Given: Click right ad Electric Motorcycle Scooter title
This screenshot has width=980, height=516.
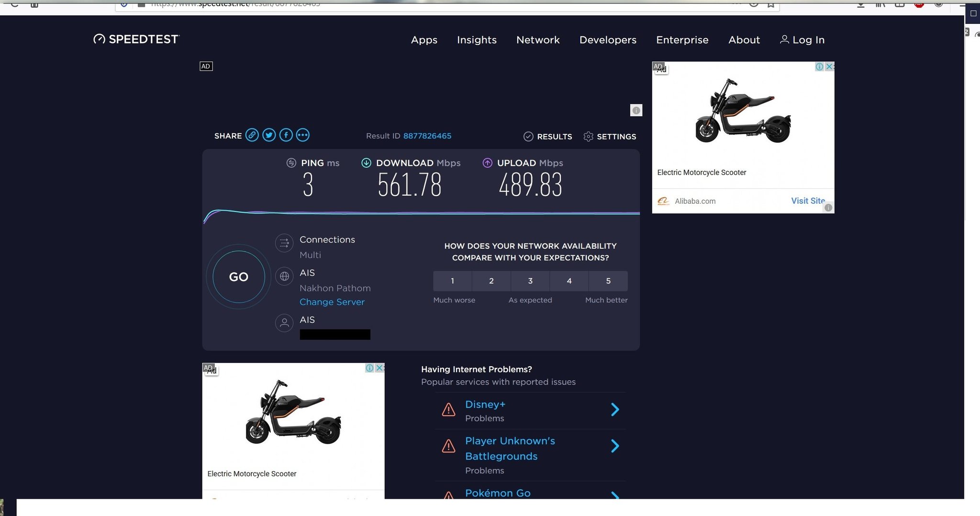Looking at the screenshot, I should [x=702, y=173].
